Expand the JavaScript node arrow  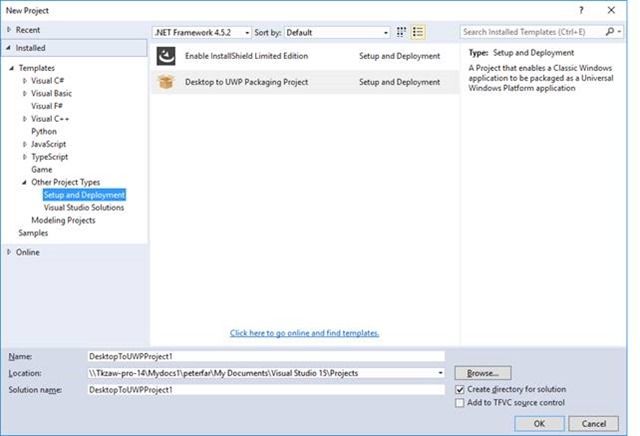(24, 144)
